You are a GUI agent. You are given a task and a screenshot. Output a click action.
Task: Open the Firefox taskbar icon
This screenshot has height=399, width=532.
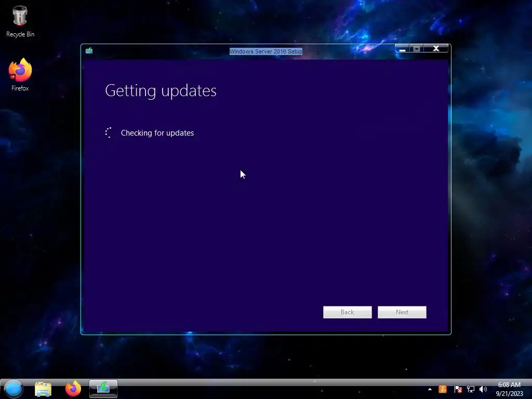(x=73, y=389)
